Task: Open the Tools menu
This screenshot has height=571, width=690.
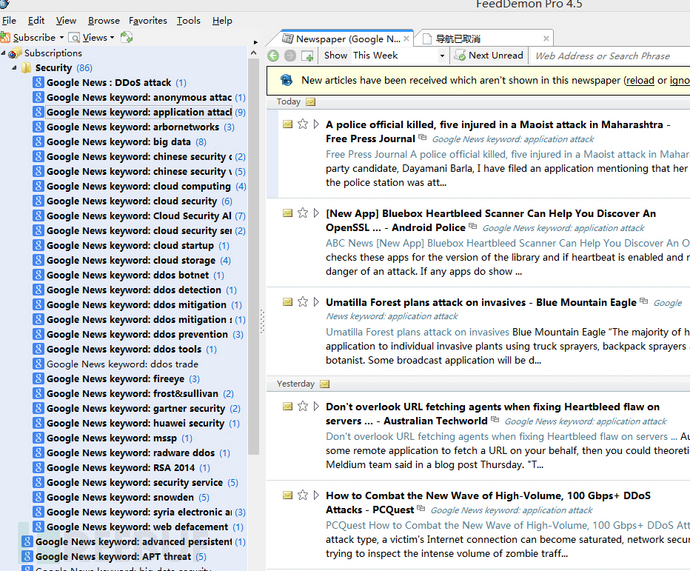Action: 188,21
